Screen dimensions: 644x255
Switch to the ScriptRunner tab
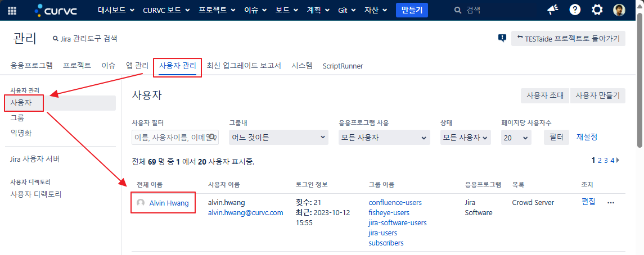point(343,66)
